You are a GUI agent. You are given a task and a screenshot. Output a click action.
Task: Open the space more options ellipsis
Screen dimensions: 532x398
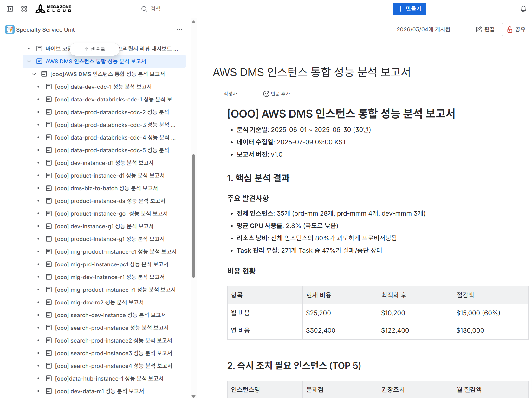(x=179, y=29)
